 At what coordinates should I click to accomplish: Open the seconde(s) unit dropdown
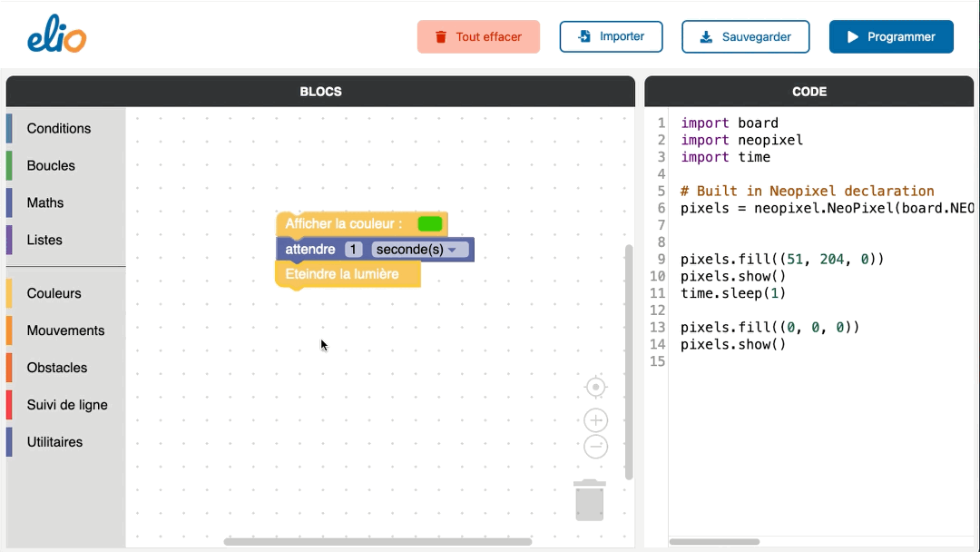point(421,250)
